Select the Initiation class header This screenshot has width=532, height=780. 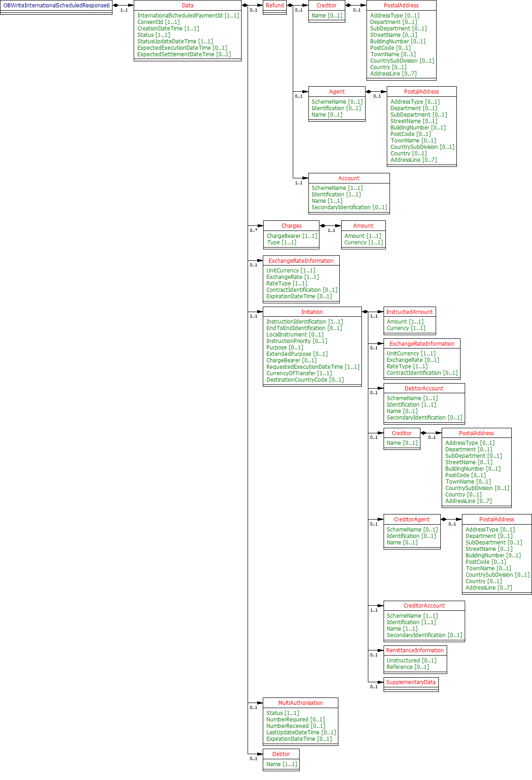312,312
